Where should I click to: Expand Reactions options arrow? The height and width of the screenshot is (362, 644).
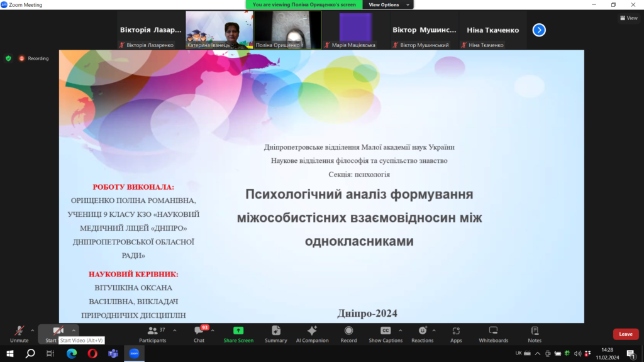(434, 331)
